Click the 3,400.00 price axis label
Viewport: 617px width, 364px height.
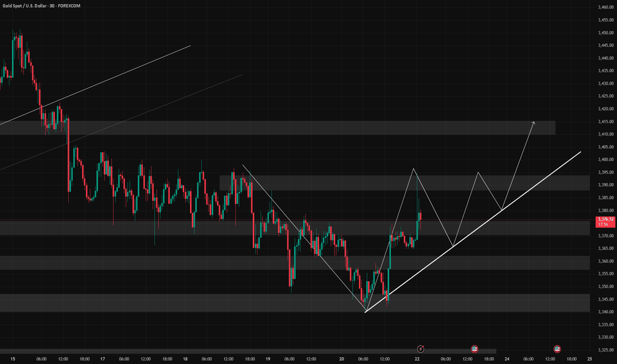tap(606, 159)
